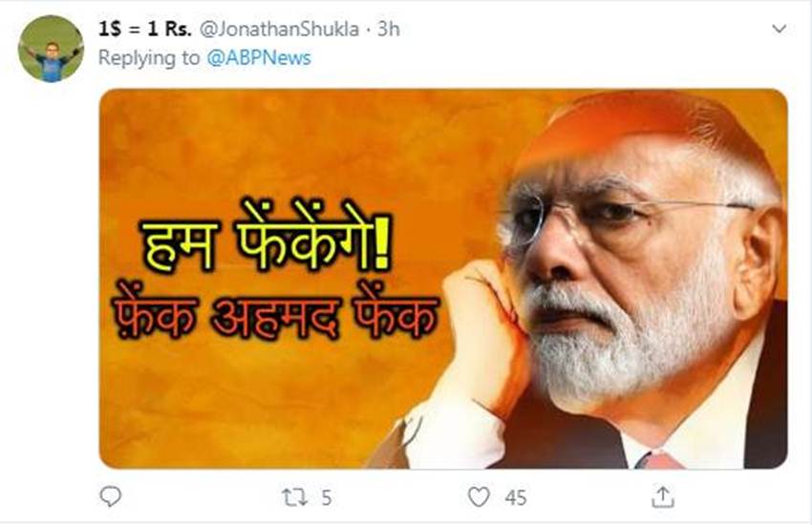Click the like count 45
The height and width of the screenshot is (525, 812).
(516, 498)
